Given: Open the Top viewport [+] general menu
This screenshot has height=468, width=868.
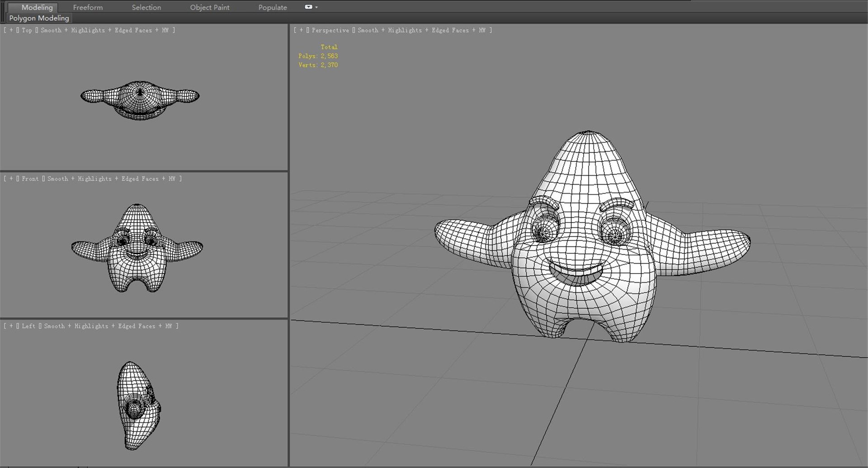Looking at the screenshot, I should coord(11,30).
